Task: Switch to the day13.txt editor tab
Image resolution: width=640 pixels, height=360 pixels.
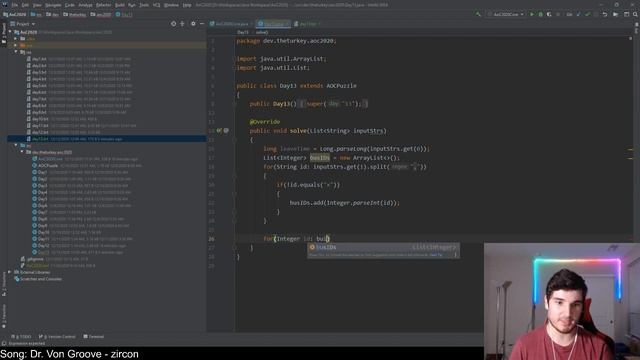Action: point(308,24)
